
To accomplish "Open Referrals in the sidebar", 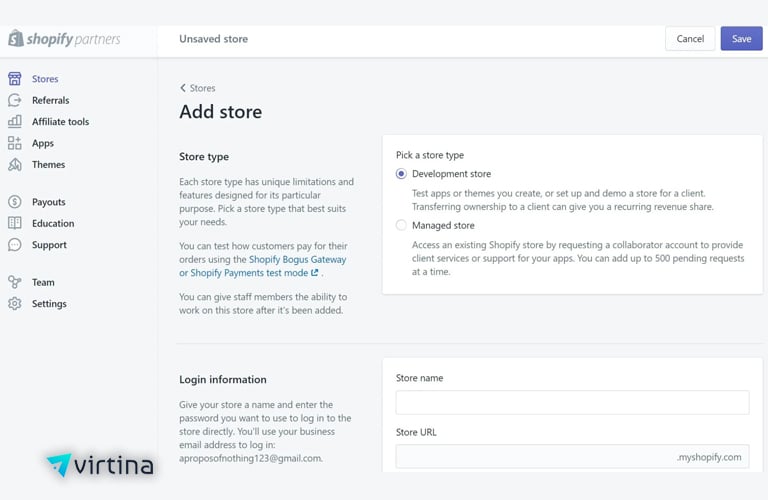I will point(50,100).
